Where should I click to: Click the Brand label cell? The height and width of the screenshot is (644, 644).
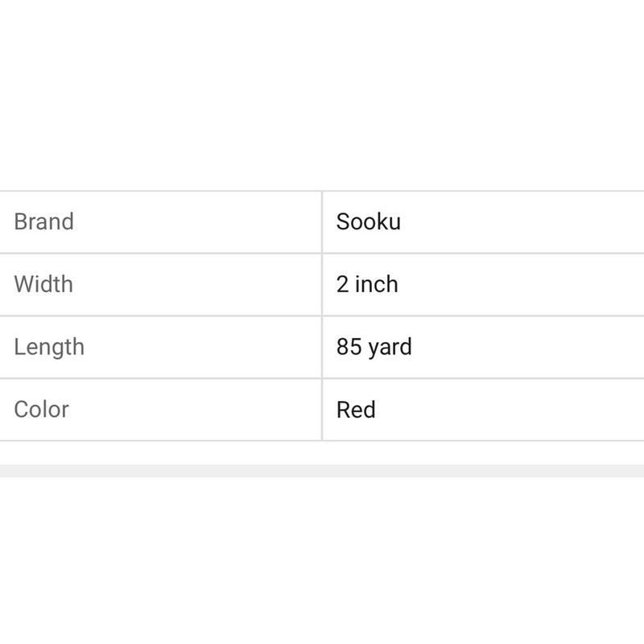pyautogui.click(x=44, y=222)
